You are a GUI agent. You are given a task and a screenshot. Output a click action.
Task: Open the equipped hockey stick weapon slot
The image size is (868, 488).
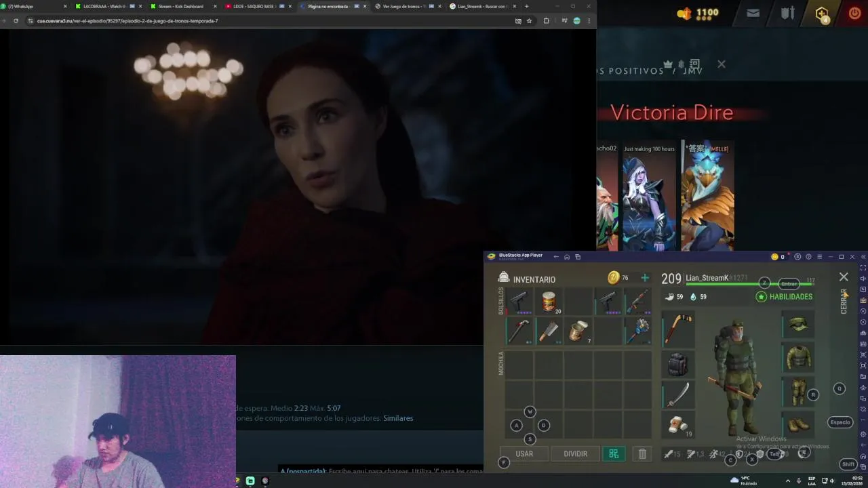(678, 329)
